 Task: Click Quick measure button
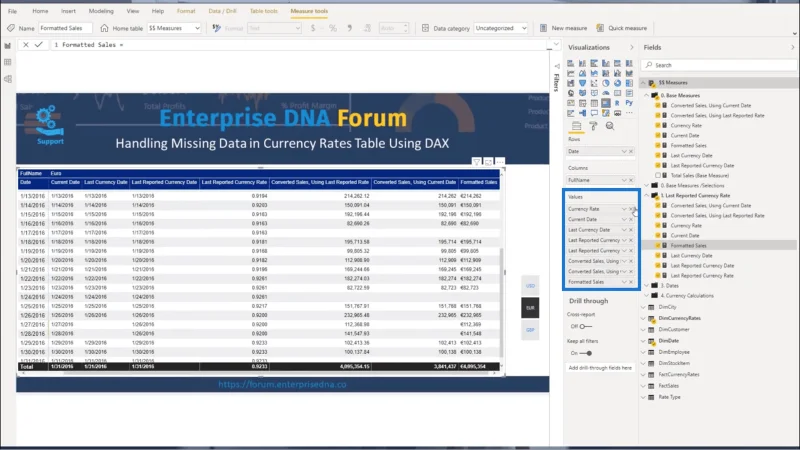pos(621,29)
